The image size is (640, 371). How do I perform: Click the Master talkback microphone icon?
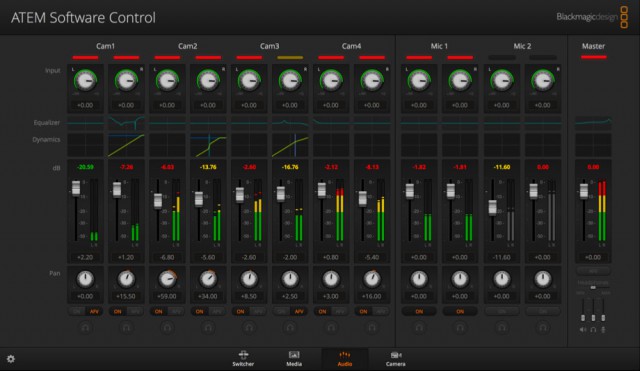tap(603, 330)
